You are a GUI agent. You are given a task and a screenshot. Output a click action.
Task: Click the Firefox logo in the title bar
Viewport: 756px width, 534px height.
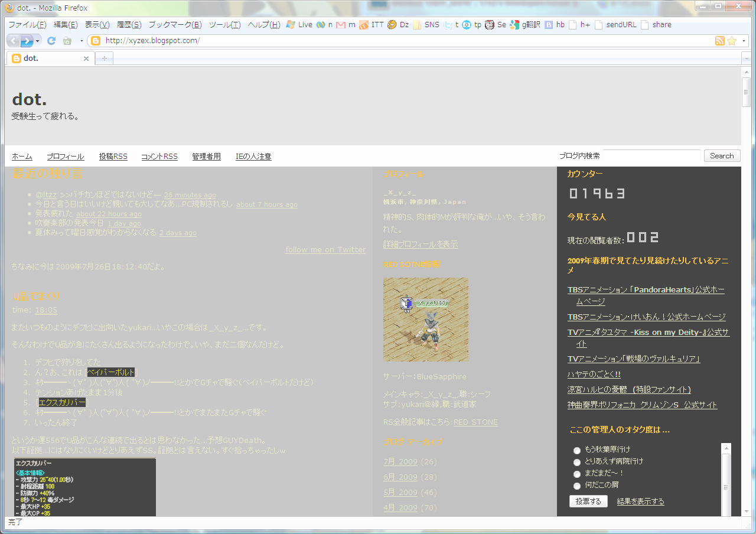pos(9,8)
